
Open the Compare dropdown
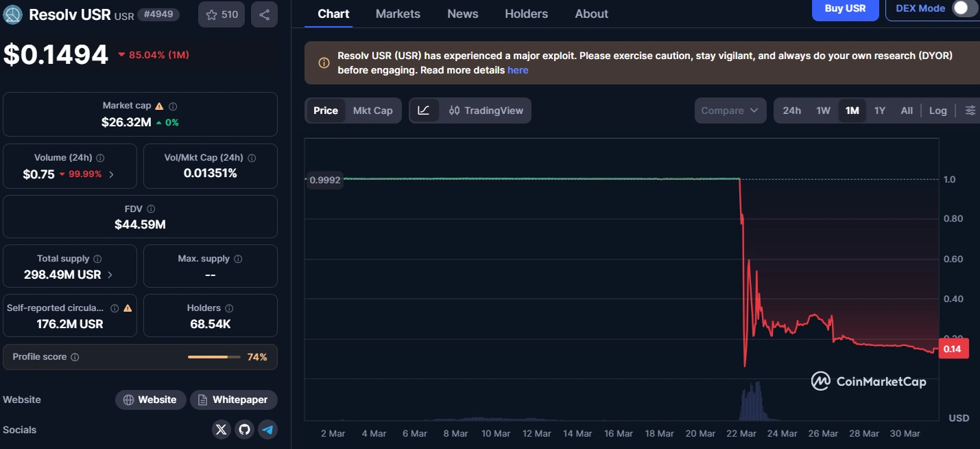pos(730,110)
